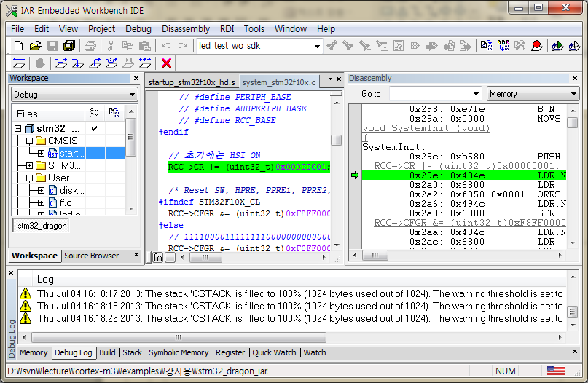Image resolution: width=588 pixels, height=383 pixels.
Task: Close the editor tab with X
Action: click(x=339, y=79)
